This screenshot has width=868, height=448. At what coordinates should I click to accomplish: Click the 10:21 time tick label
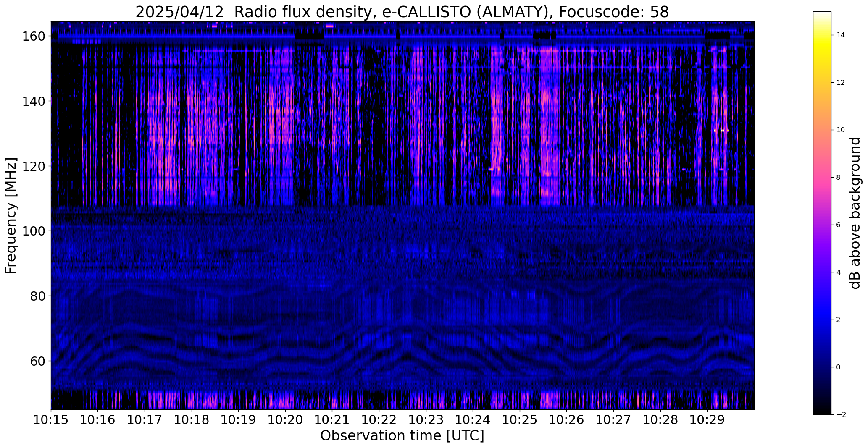[332, 420]
